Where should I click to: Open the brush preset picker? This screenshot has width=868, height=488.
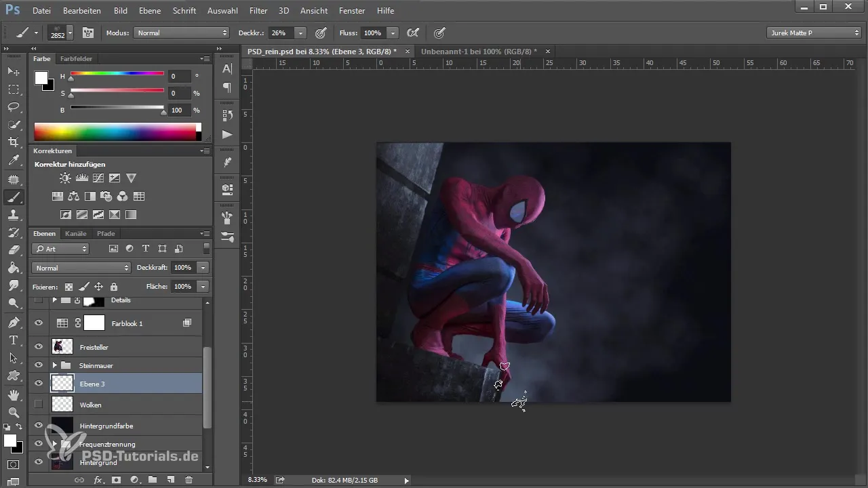coord(60,33)
